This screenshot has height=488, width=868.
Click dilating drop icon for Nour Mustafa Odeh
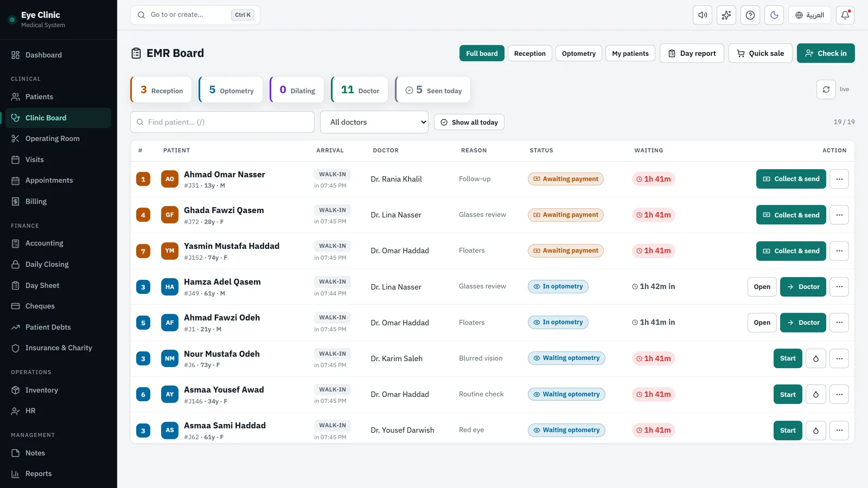click(x=816, y=358)
